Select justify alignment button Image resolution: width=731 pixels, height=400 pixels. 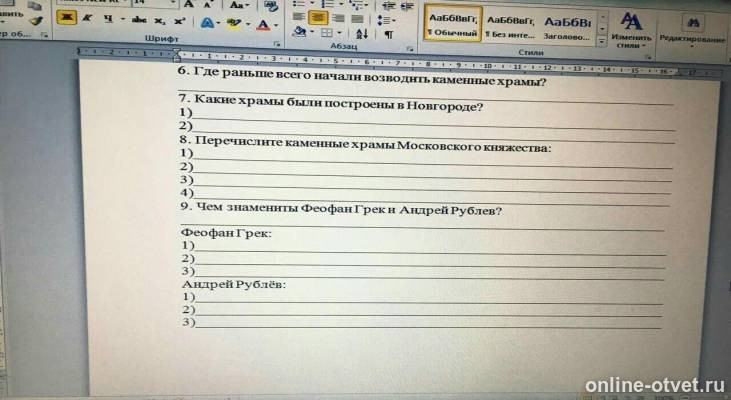click(358, 19)
